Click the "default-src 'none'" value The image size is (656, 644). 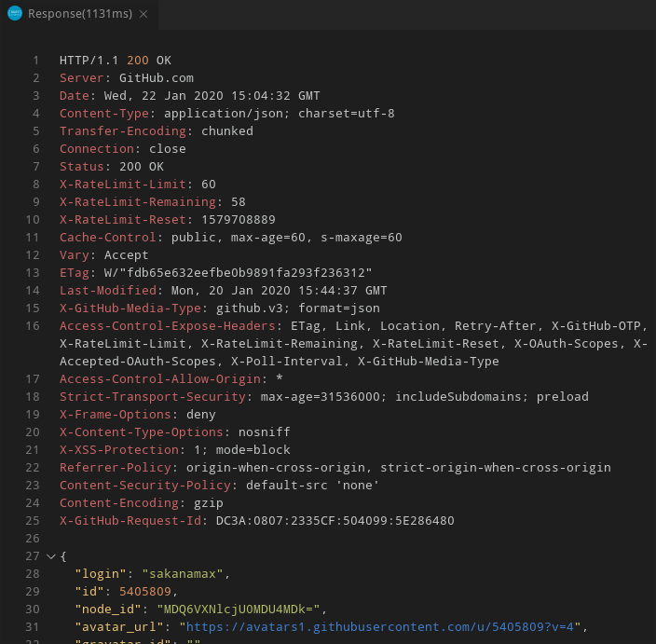point(312,486)
